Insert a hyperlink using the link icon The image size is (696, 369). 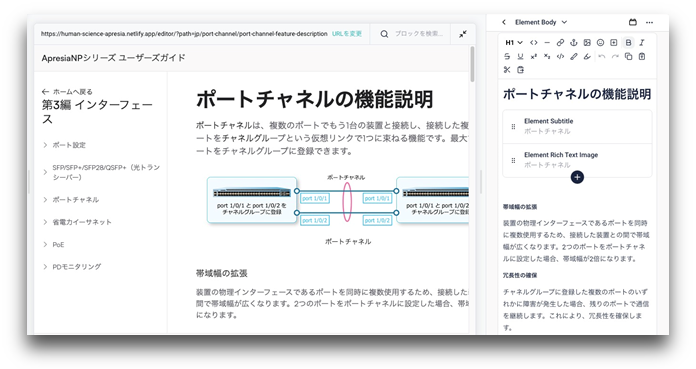click(560, 43)
